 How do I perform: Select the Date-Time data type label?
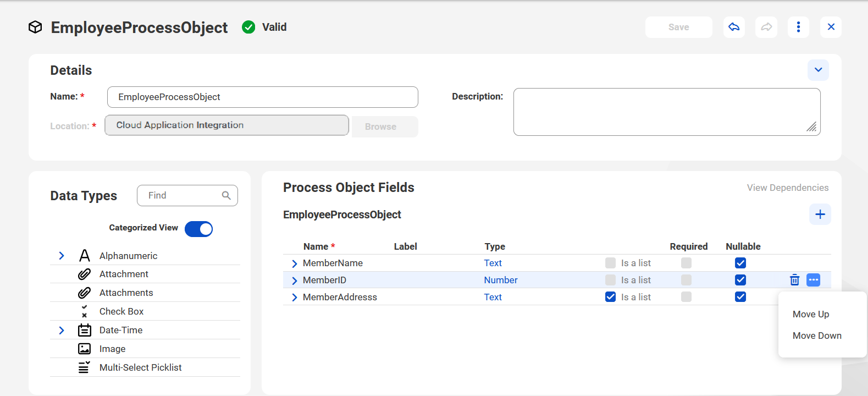[x=121, y=330]
